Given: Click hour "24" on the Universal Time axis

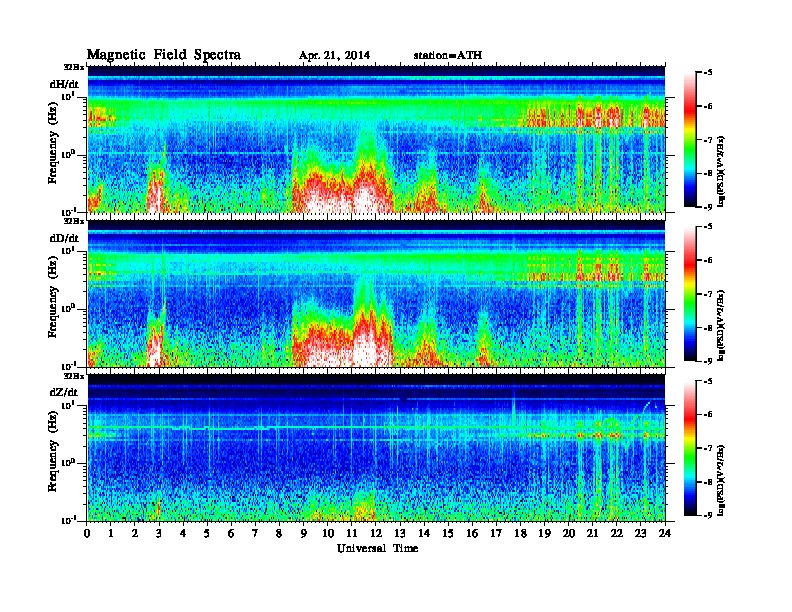Looking at the screenshot, I should tap(665, 533).
